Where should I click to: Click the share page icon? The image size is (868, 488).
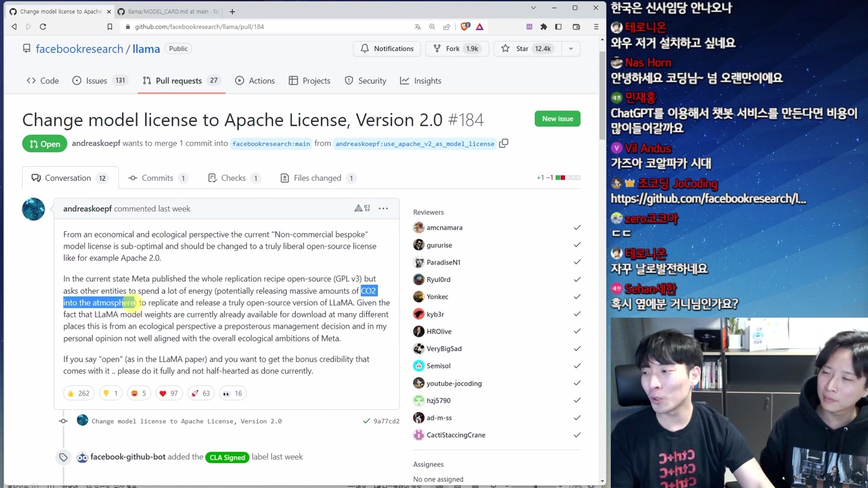point(446,27)
